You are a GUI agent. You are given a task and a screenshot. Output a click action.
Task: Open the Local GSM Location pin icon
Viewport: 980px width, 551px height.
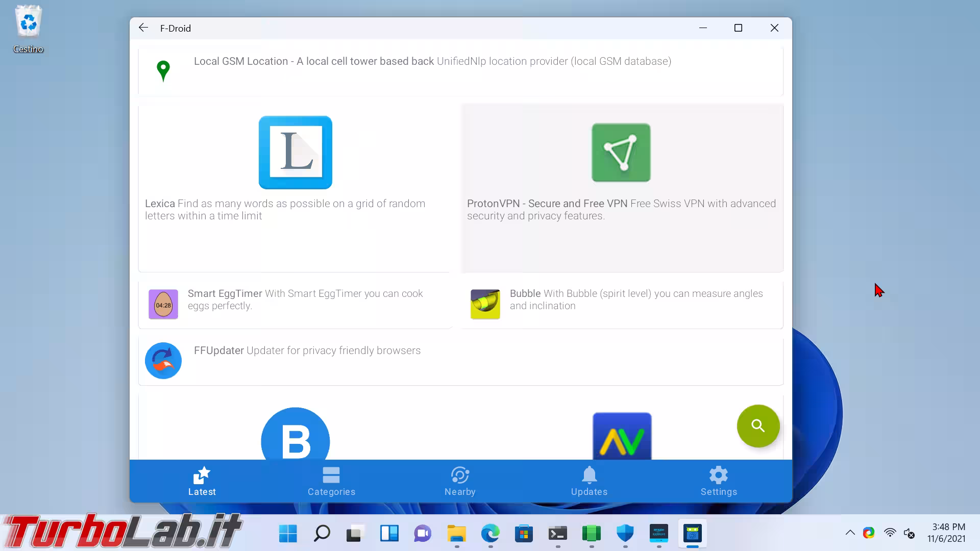click(163, 70)
